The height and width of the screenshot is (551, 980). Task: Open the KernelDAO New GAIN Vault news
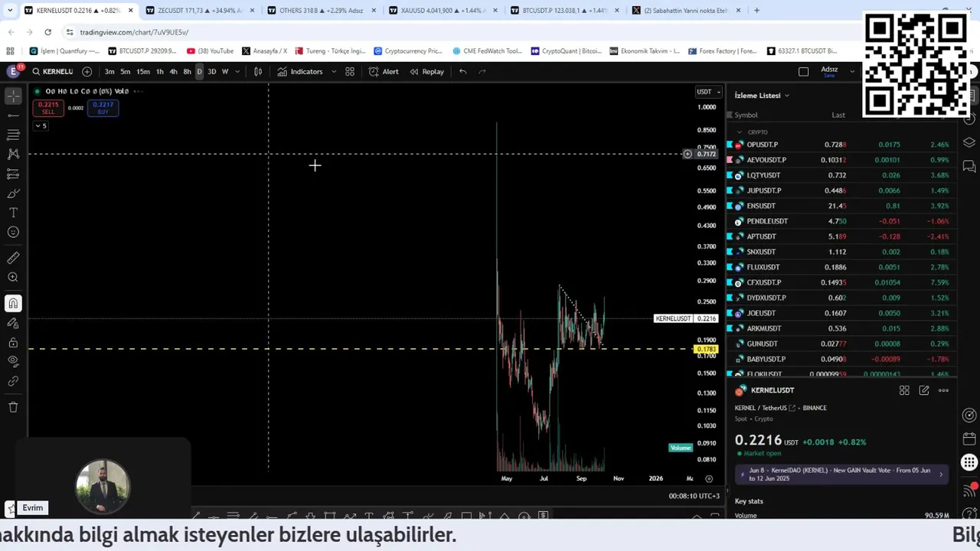841,474
